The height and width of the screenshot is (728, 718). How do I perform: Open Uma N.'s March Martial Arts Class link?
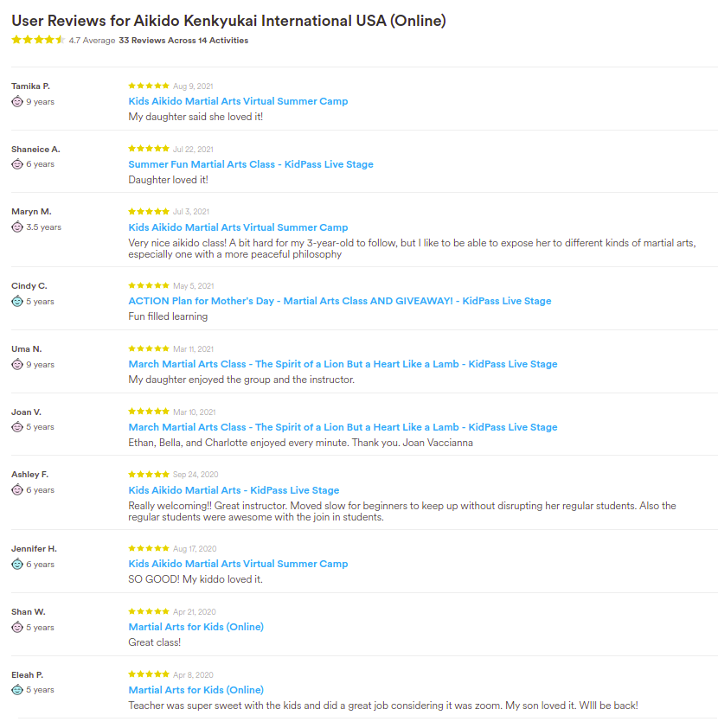click(x=343, y=364)
